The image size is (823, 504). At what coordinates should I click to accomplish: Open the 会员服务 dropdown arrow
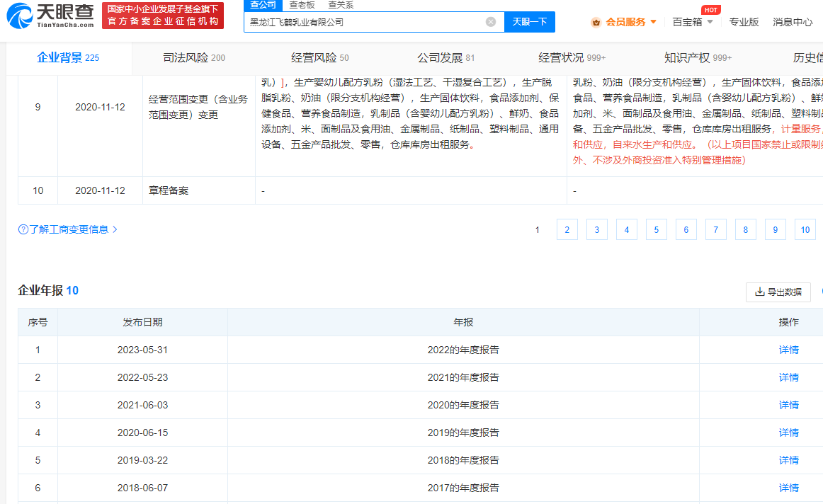[654, 22]
